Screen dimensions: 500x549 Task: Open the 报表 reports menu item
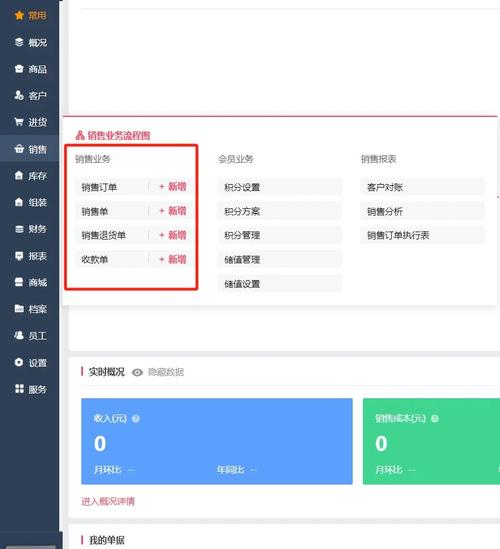point(31,256)
